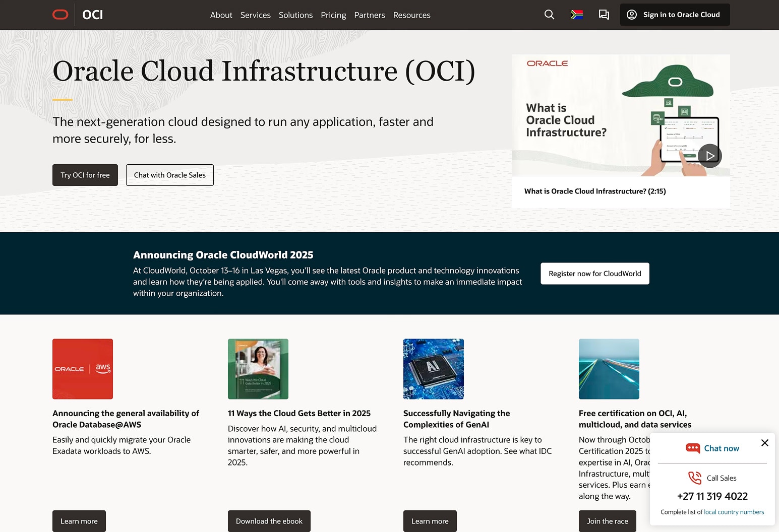Open the Resources menu
This screenshot has height=532, width=779.
pos(412,15)
